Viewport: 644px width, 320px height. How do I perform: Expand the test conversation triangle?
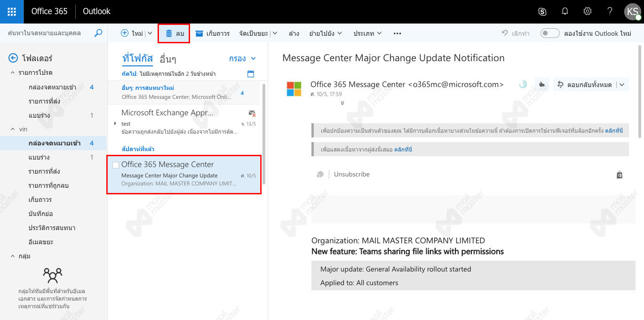click(x=116, y=123)
